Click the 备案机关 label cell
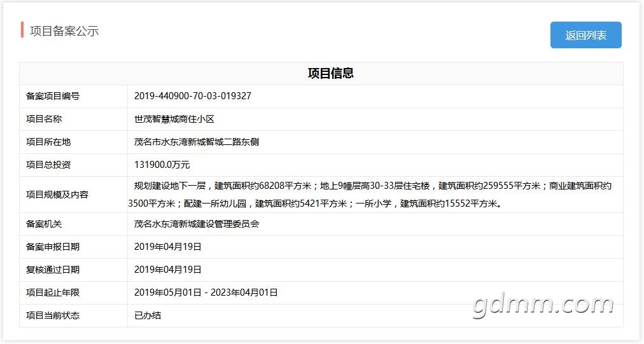 (x=74, y=224)
